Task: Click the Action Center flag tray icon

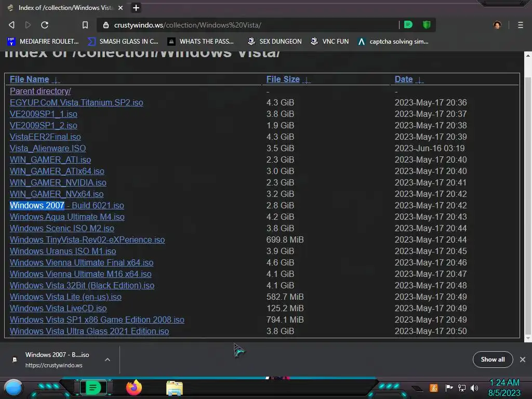Action: (x=449, y=388)
